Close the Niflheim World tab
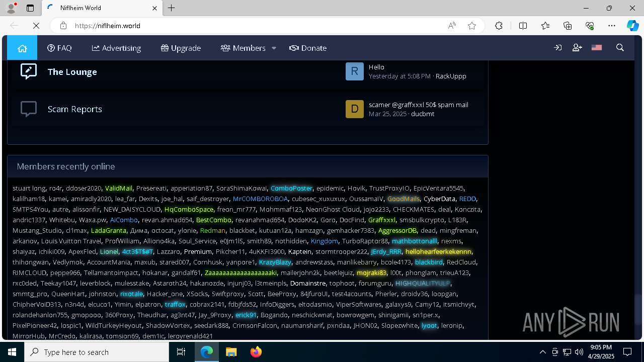Viewport: 644px width, 362px height. coord(154,8)
